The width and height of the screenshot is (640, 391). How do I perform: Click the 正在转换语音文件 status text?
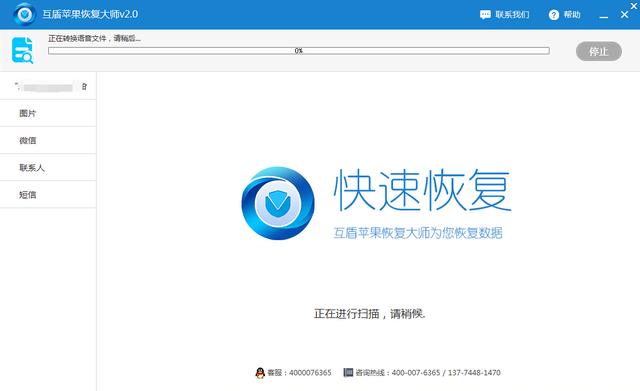click(94, 38)
